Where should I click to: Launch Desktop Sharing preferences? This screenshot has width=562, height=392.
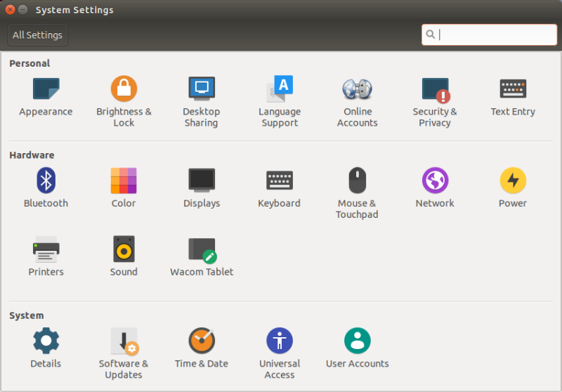tap(202, 90)
